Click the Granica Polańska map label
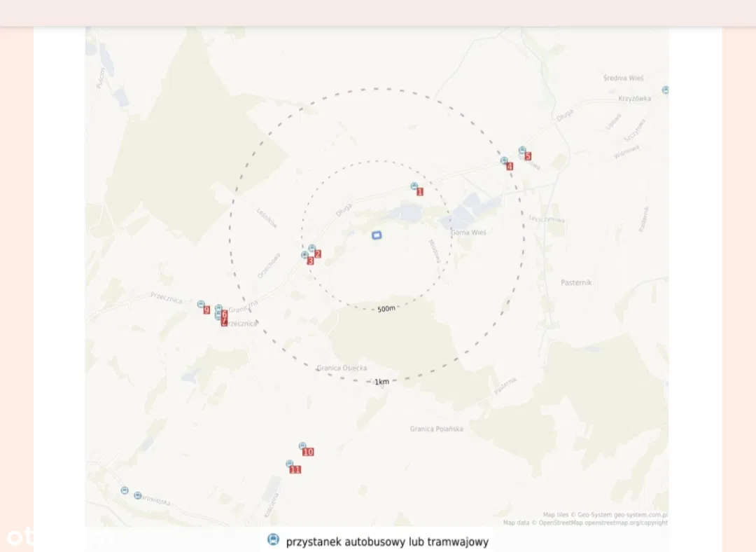Screen dimensions: 756x552 click(436, 429)
